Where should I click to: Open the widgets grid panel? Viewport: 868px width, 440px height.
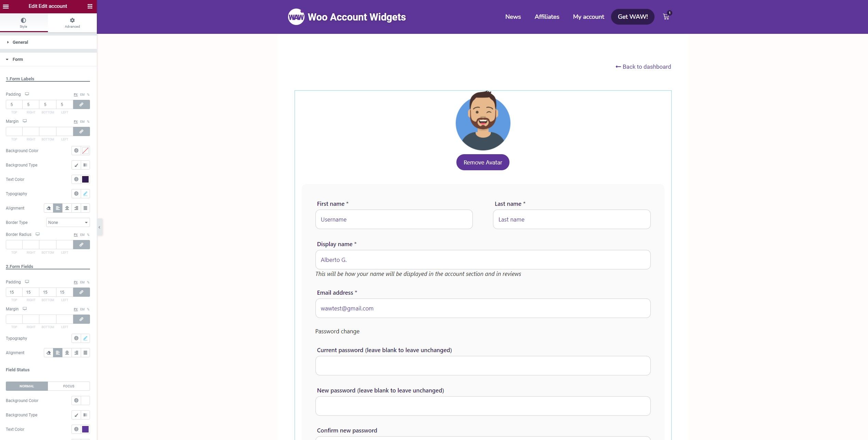(x=90, y=6)
